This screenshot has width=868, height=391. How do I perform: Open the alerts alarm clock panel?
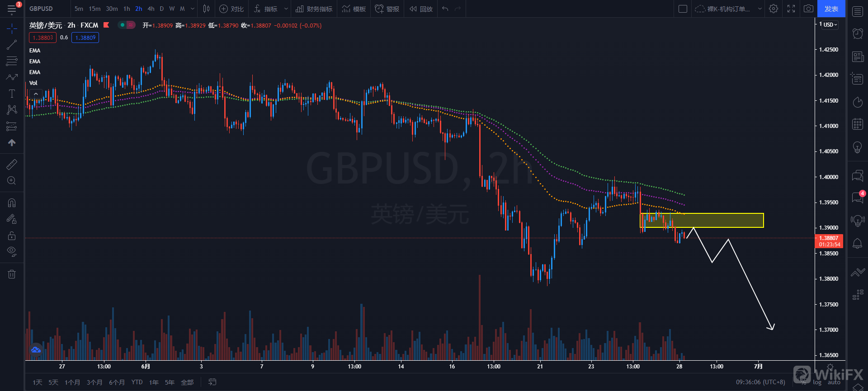pyautogui.click(x=858, y=33)
